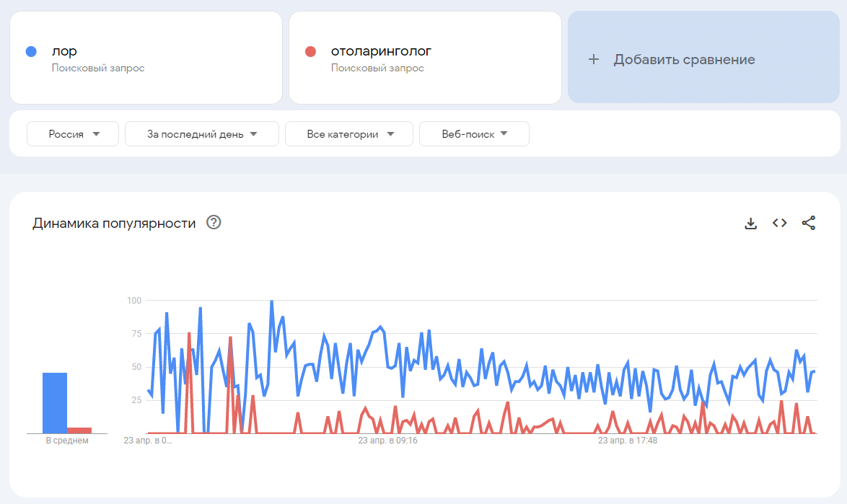Expand the Россия region dropdown

click(x=73, y=134)
